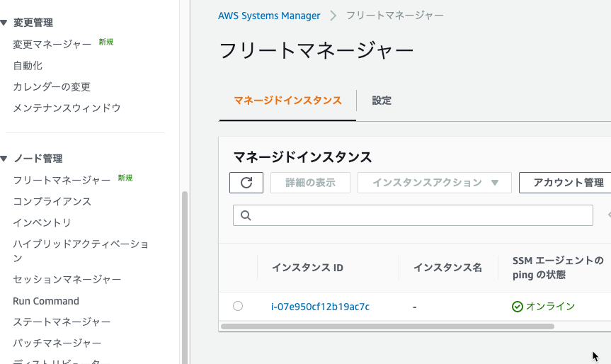Image resolution: width=611 pixels, height=364 pixels.
Task: Open 変更マネージャー in the sidebar
Action: point(52,45)
